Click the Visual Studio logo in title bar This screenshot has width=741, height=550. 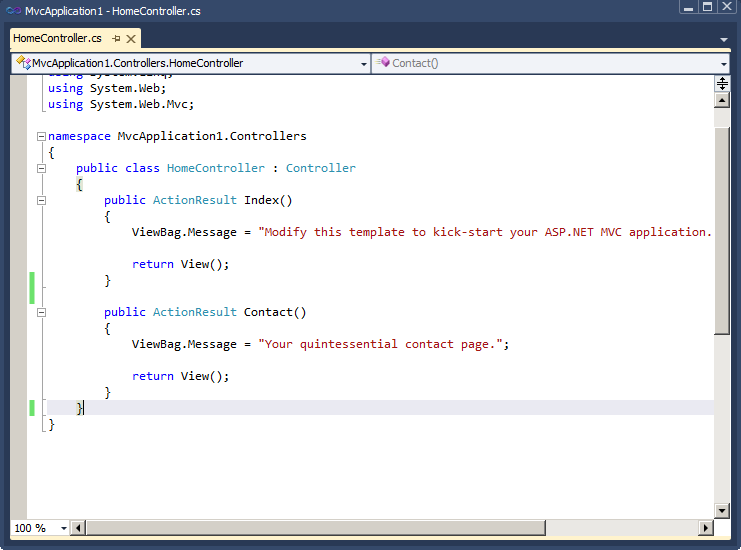tap(13, 10)
